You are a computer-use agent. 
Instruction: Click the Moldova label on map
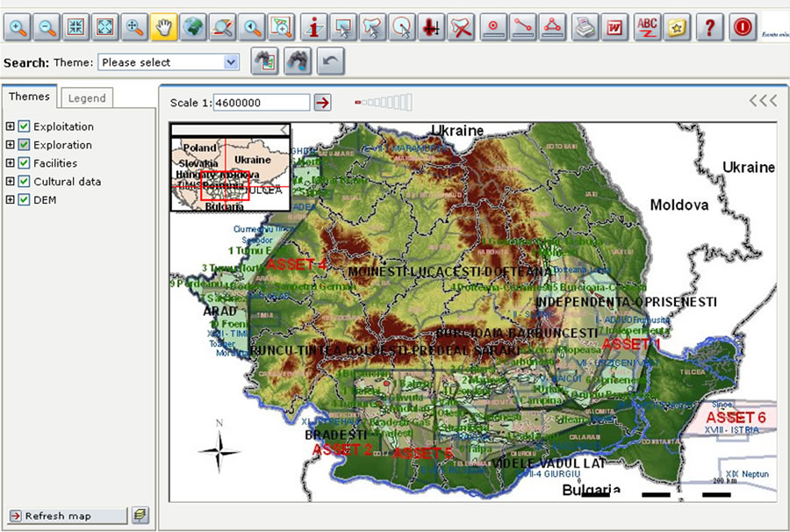[x=679, y=205]
